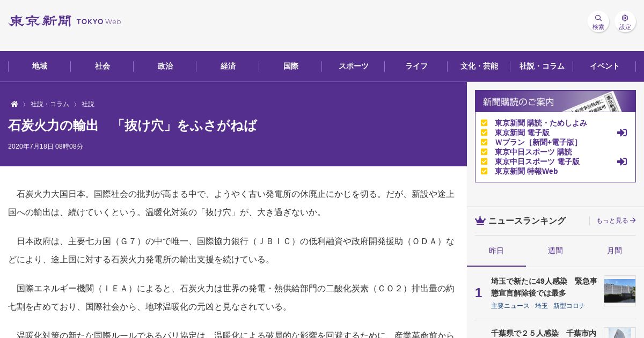The width and height of the screenshot is (644, 338).
Task: Click the login arrow beside 東京中日スポーツ 電子版
Action: point(622,161)
